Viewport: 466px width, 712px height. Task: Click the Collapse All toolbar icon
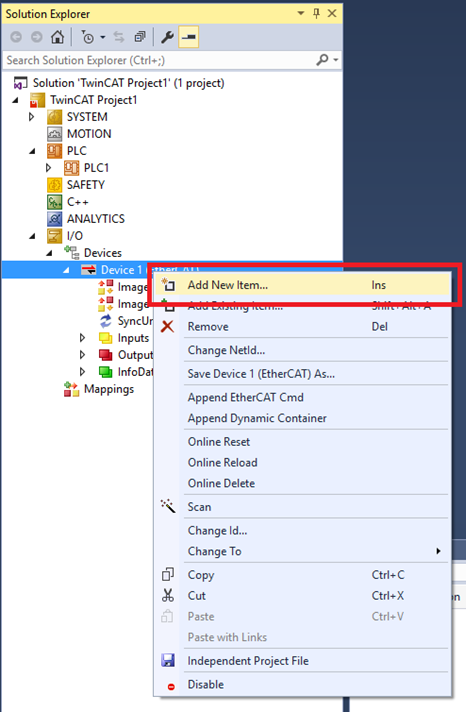140,37
